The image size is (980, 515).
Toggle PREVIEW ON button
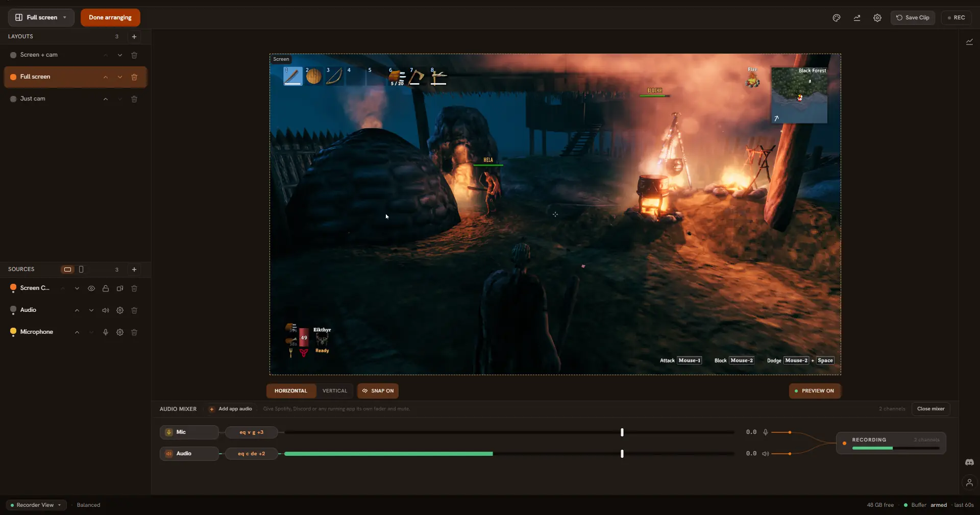click(815, 391)
